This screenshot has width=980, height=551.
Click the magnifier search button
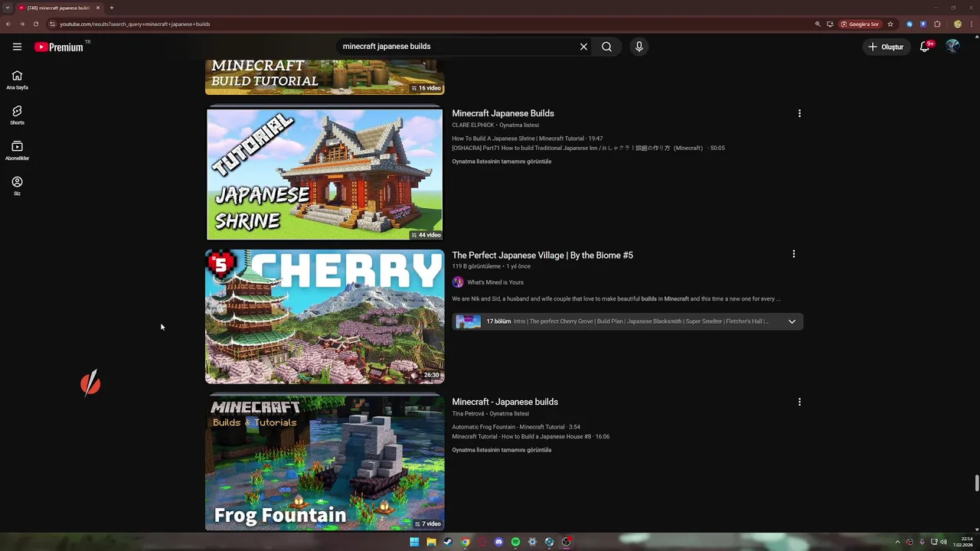click(606, 47)
